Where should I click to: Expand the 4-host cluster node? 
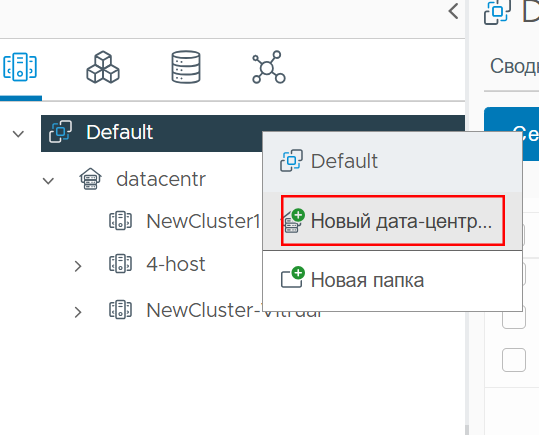(x=78, y=266)
